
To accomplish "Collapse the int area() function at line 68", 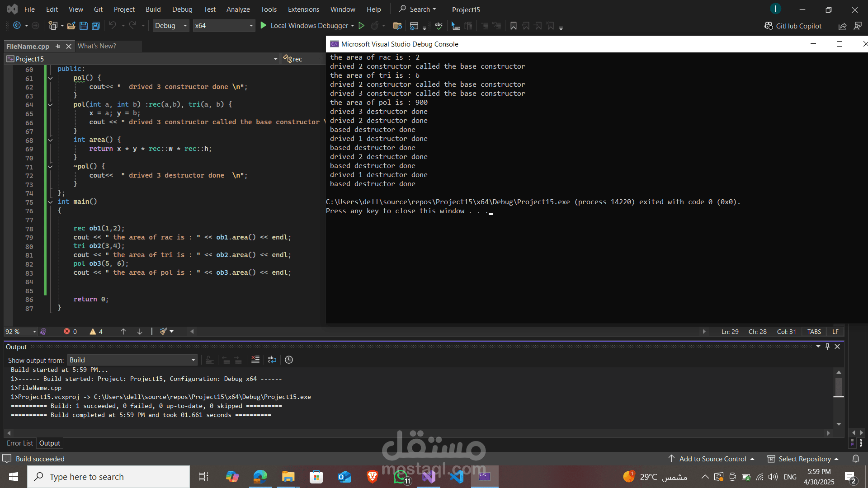I will [50, 140].
